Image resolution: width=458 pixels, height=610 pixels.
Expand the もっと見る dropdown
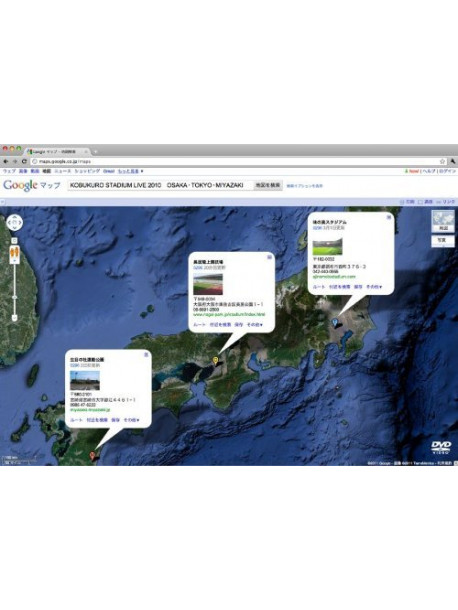(x=131, y=171)
